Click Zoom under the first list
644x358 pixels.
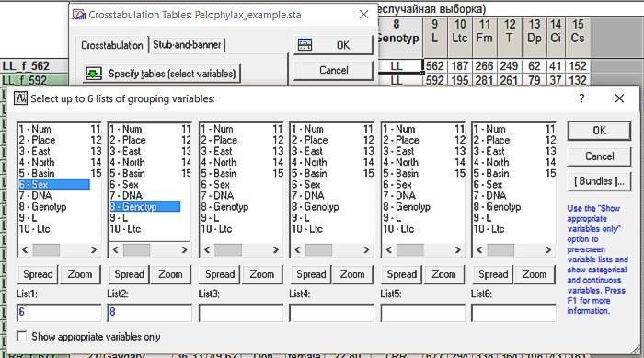point(80,274)
